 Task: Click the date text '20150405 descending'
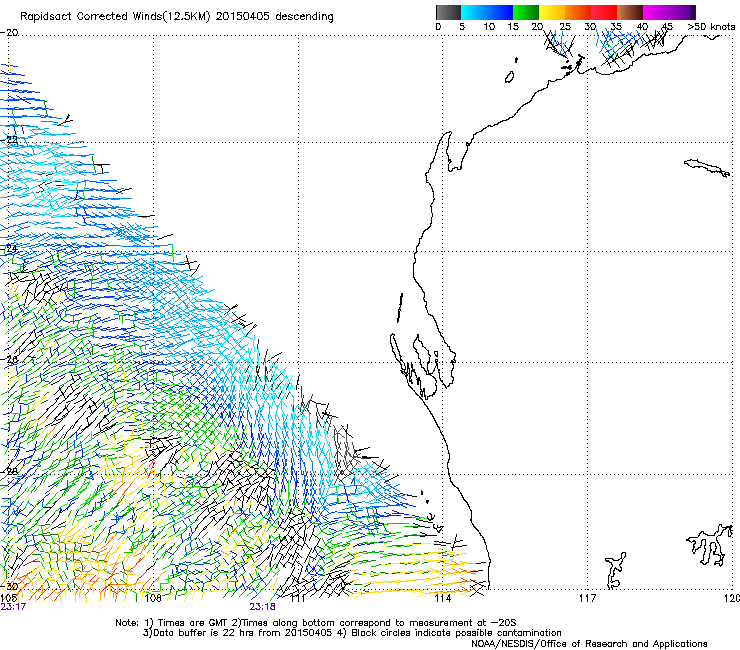pyautogui.click(x=275, y=17)
